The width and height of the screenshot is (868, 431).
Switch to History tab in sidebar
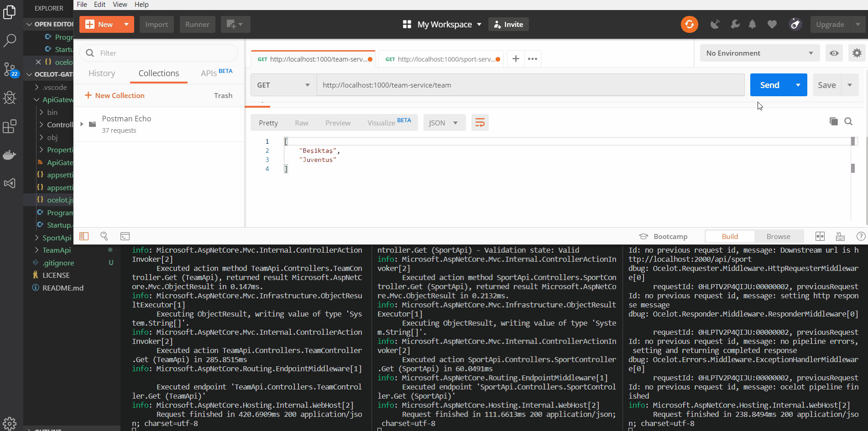click(102, 73)
